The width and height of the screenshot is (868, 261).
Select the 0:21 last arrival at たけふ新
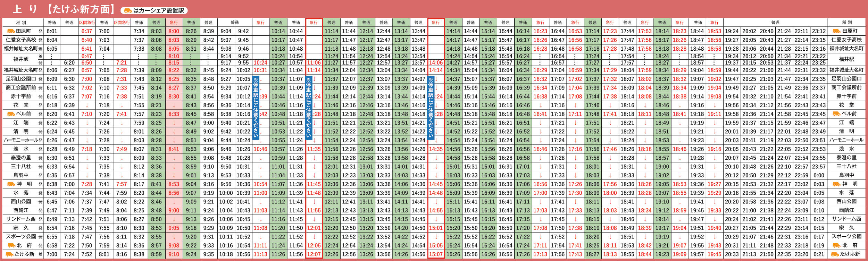tap(819, 254)
